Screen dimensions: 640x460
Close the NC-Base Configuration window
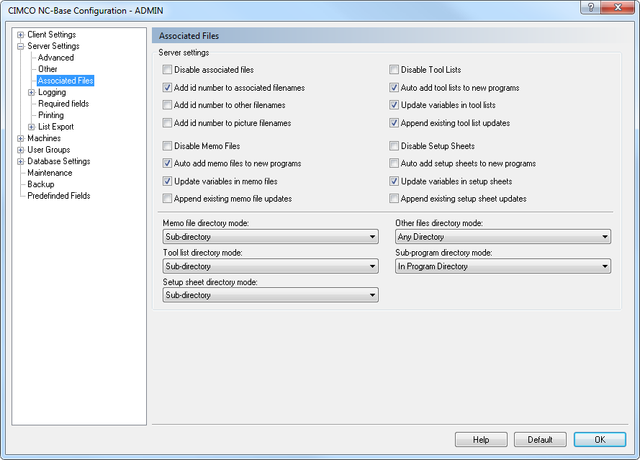[617, 7]
